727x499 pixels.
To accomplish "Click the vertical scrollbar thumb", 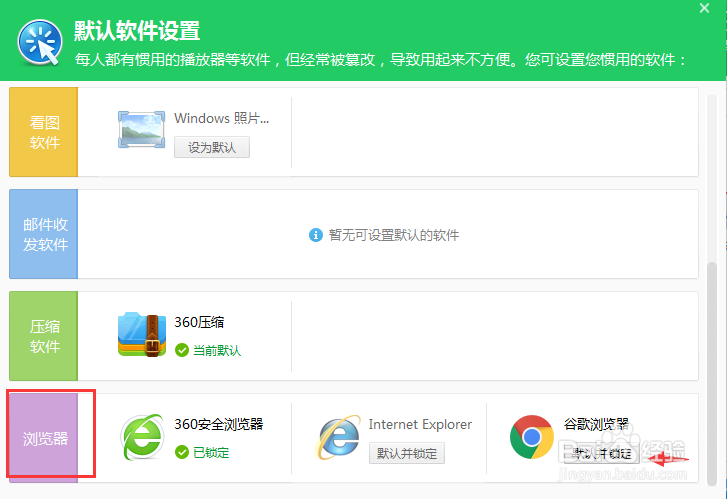I will [712, 374].
